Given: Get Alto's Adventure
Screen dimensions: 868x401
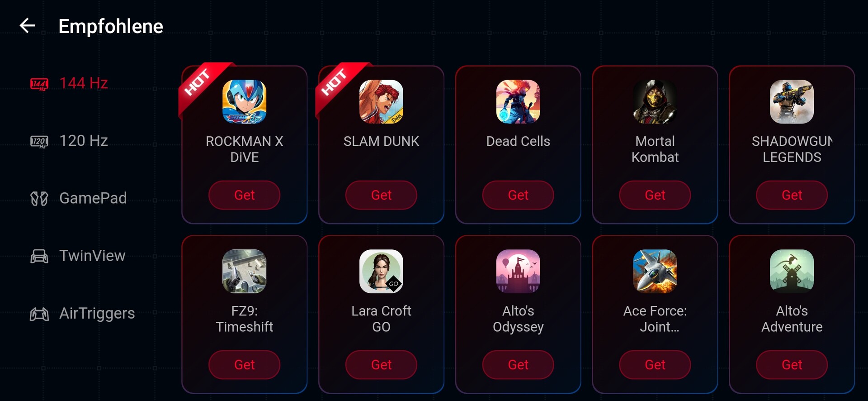Looking at the screenshot, I should click(x=792, y=365).
